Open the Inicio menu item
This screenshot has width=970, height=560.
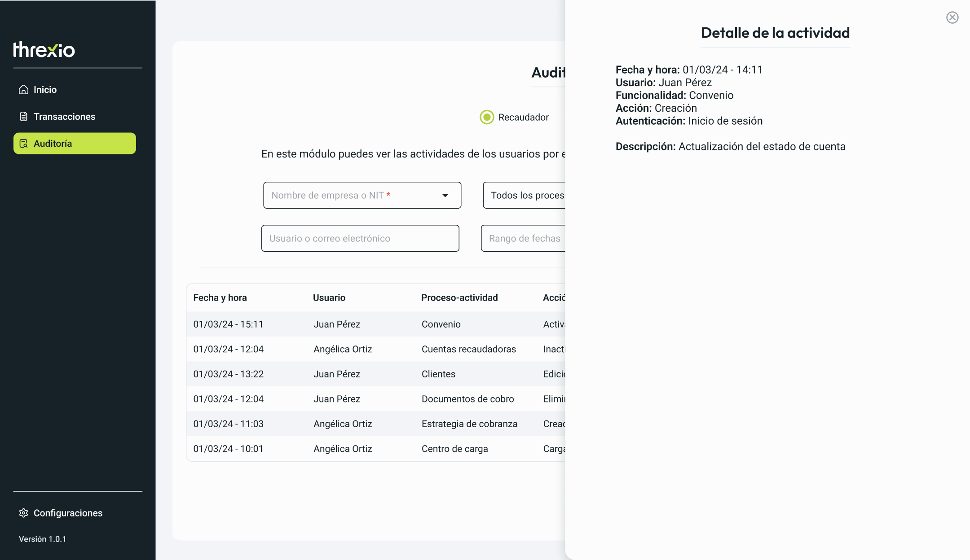(75, 90)
